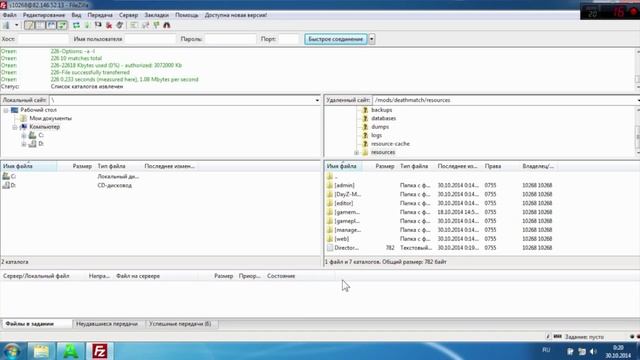Disconnect from the server icon
640x360 pixels.
pos(109,25)
